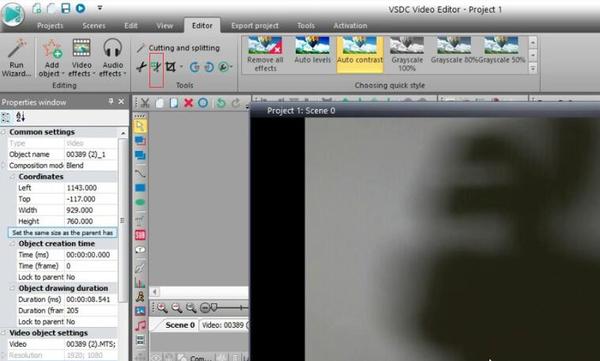Click the wrench tools settings icon
This screenshot has height=361, width=600.
coord(223,67)
